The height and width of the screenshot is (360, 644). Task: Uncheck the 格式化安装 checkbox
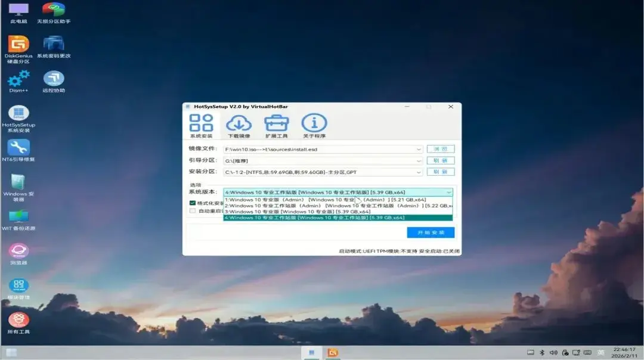193,203
